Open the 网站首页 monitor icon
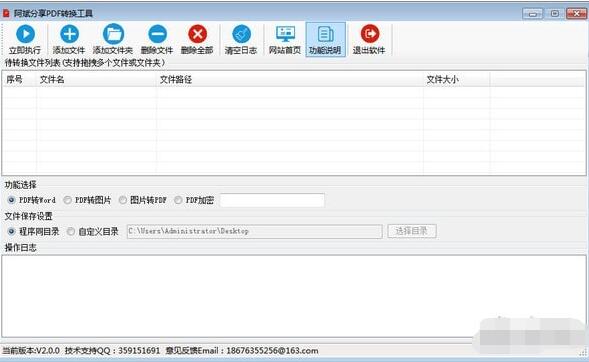 click(x=285, y=34)
